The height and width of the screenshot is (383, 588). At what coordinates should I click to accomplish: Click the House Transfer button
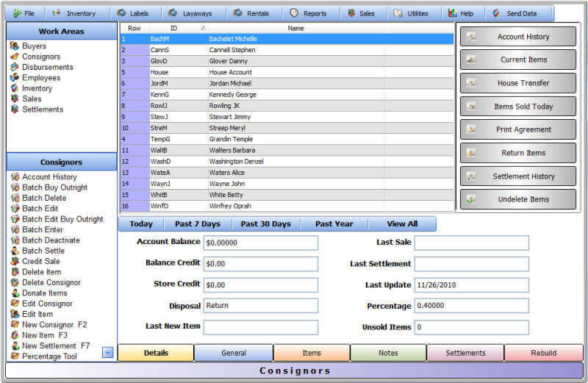(x=518, y=83)
